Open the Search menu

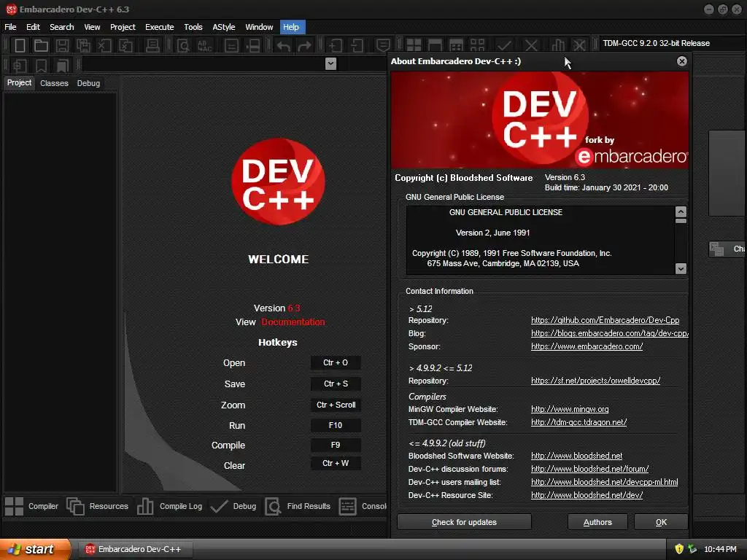coord(62,27)
